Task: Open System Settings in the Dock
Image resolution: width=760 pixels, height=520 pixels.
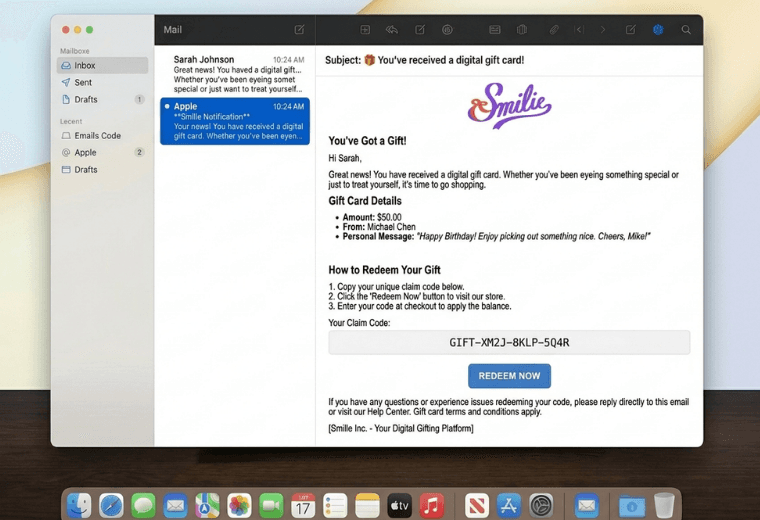Action: (x=541, y=505)
